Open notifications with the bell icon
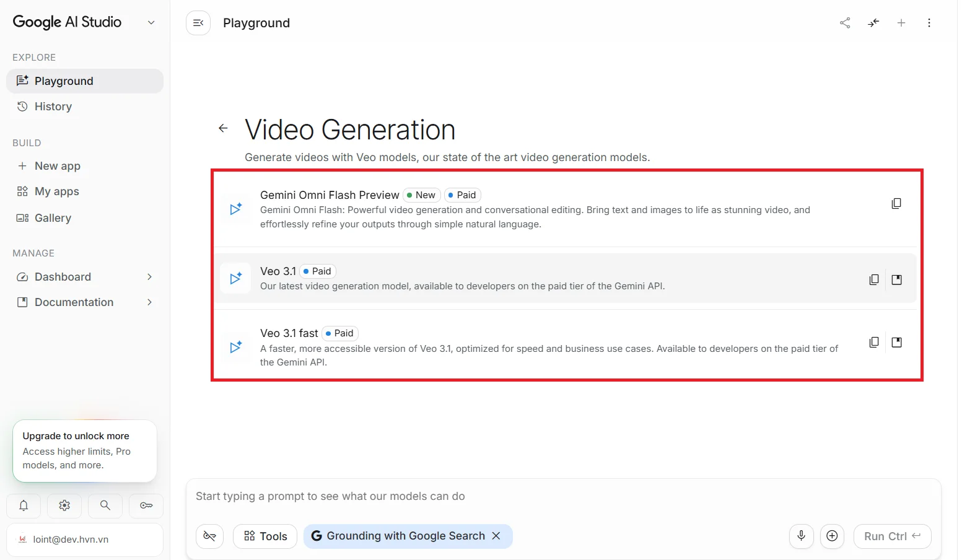This screenshot has width=962, height=560. pos(24,505)
